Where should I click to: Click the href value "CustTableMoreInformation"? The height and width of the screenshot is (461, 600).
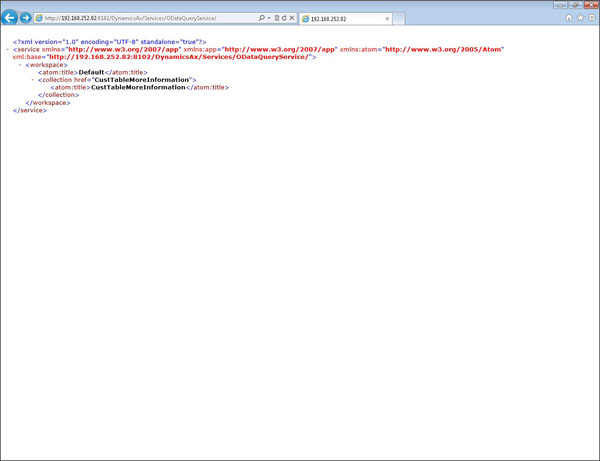click(142, 80)
